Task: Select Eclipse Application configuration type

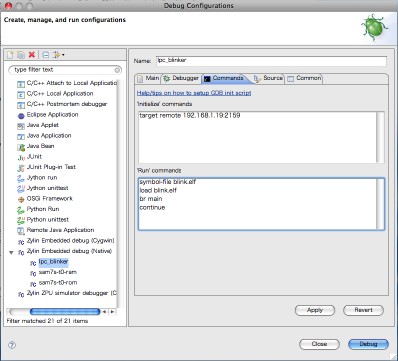Action: [x=52, y=115]
